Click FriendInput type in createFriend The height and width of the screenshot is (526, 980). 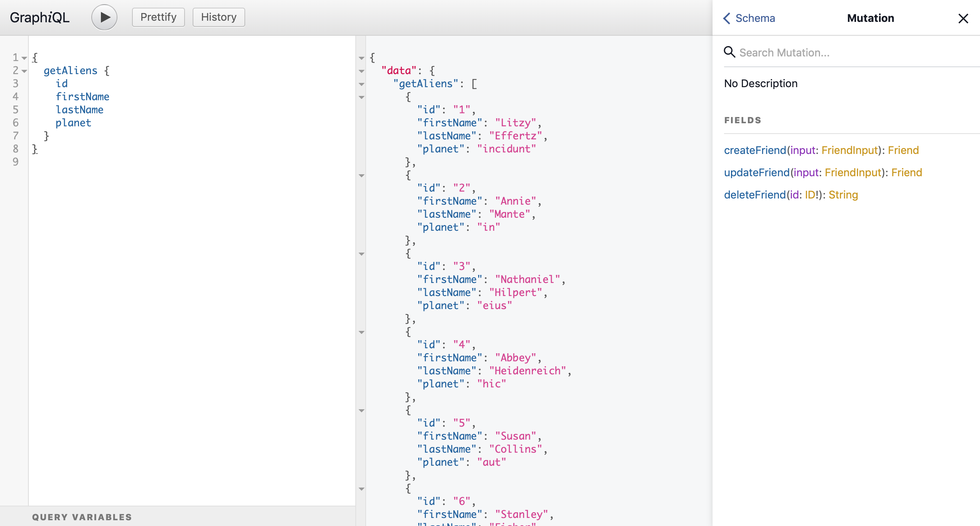(850, 150)
